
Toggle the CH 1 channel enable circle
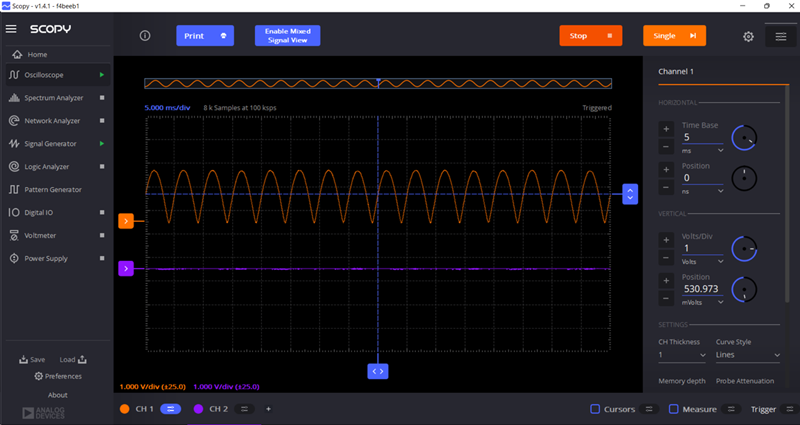[125, 409]
